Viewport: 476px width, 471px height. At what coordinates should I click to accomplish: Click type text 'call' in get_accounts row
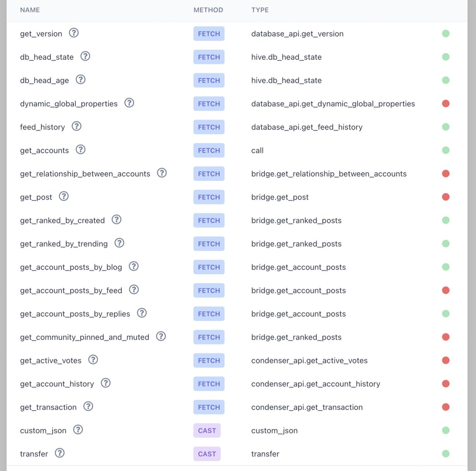(x=257, y=151)
